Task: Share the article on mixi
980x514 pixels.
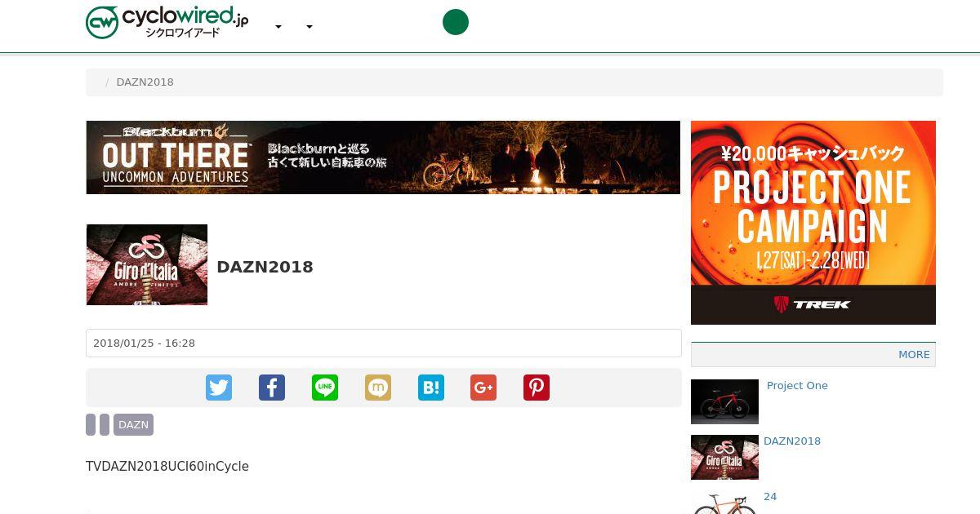Action: [378, 388]
